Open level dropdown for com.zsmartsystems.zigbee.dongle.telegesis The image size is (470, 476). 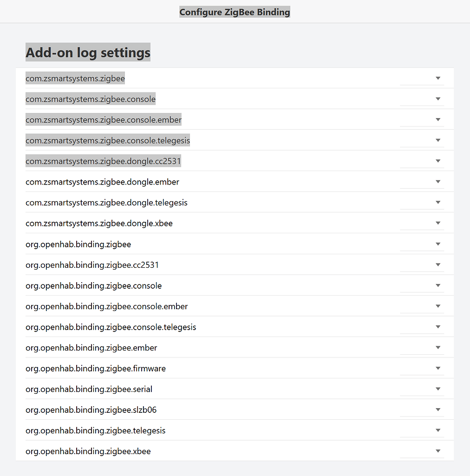(x=437, y=202)
